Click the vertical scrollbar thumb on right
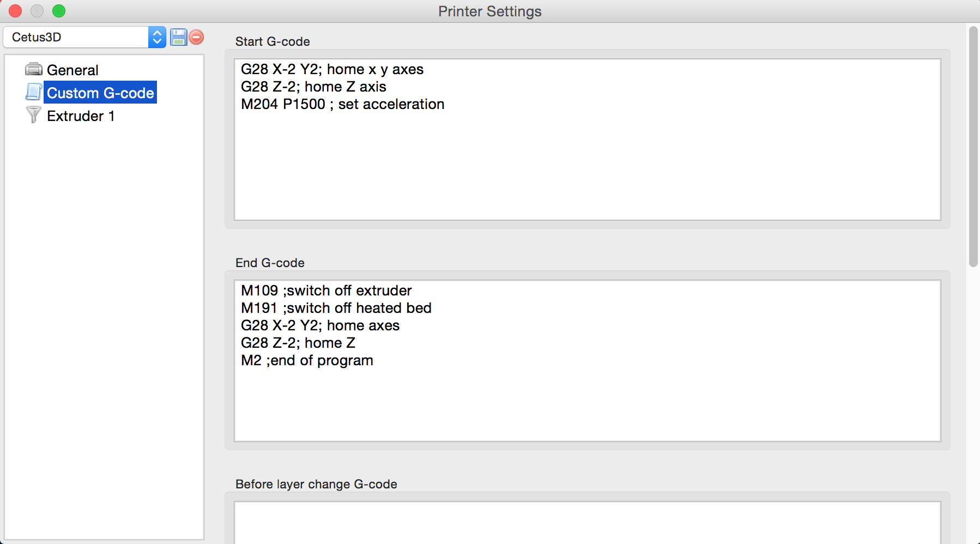 [x=973, y=147]
